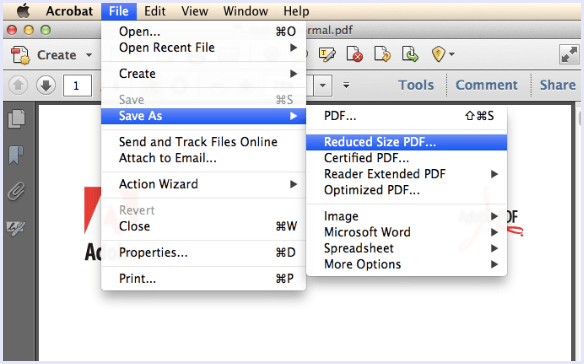Expand the Spreadsheet submenu
Image resolution: width=584 pixels, height=364 pixels.
click(x=406, y=248)
